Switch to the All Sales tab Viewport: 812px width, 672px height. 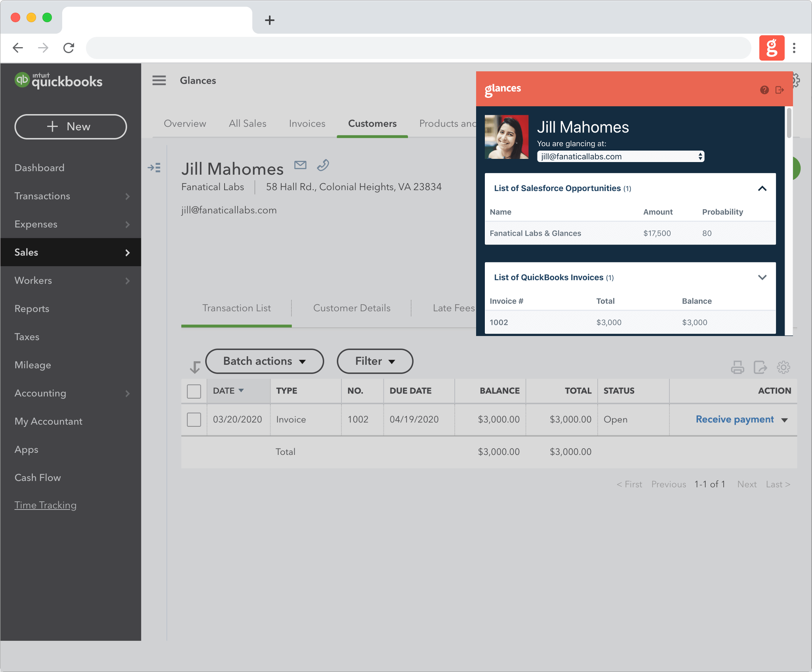tap(248, 124)
